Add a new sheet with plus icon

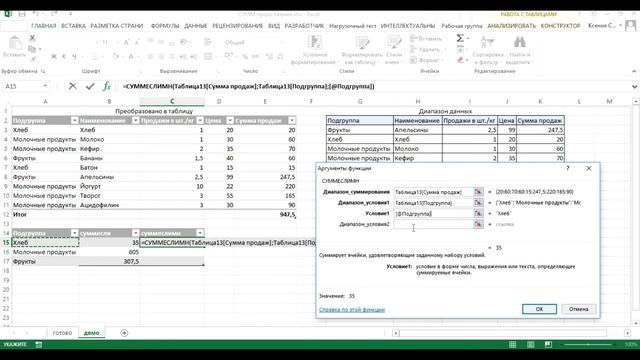click(x=124, y=333)
